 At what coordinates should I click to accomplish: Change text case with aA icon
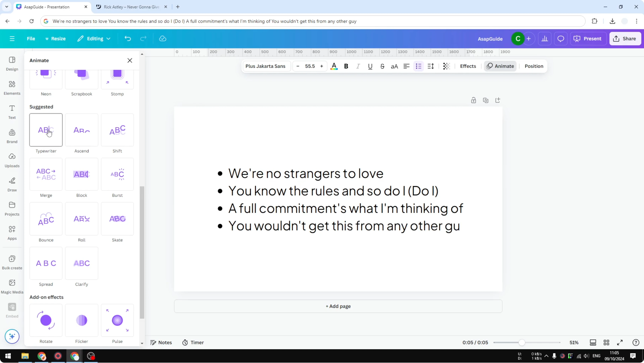click(x=394, y=66)
